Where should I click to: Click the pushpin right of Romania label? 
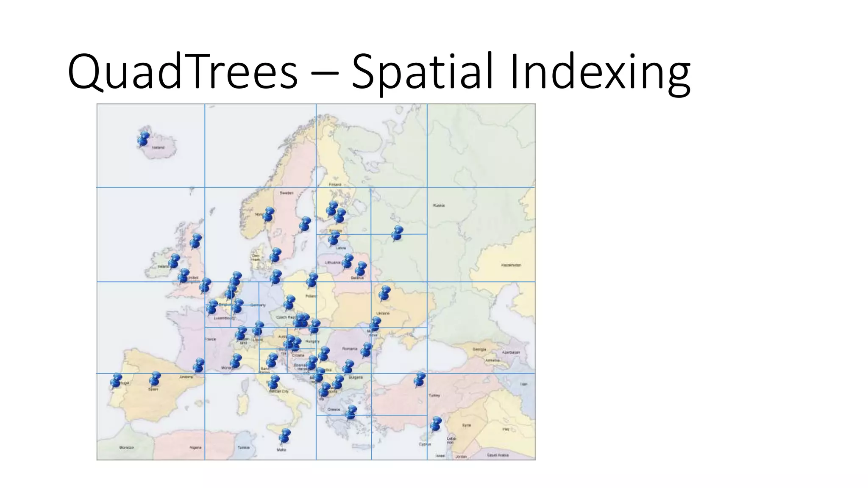click(367, 350)
